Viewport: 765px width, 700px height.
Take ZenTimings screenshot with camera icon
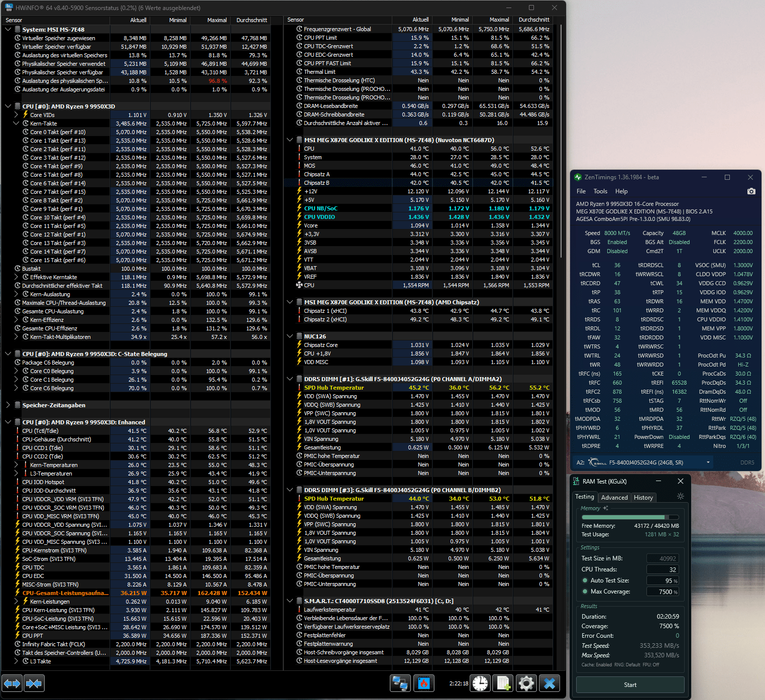click(751, 191)
